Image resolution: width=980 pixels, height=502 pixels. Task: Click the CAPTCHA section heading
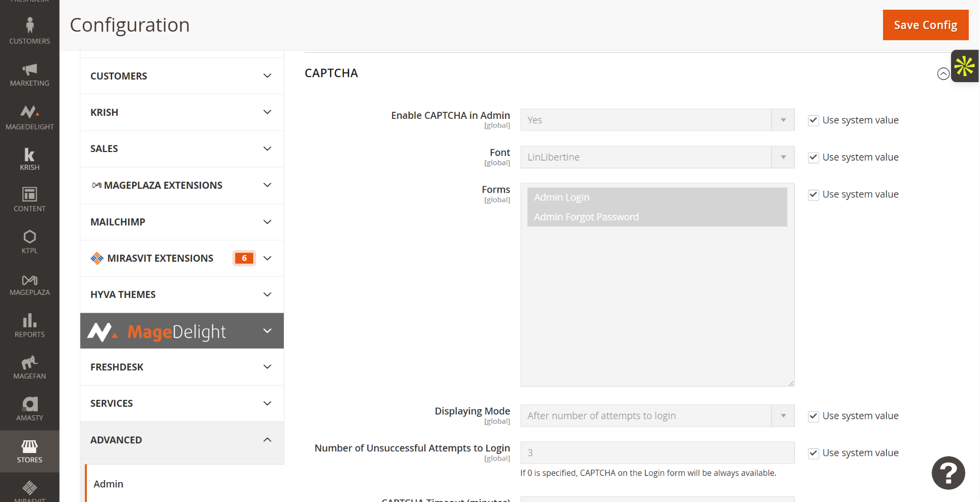click(x=331, y=73)
